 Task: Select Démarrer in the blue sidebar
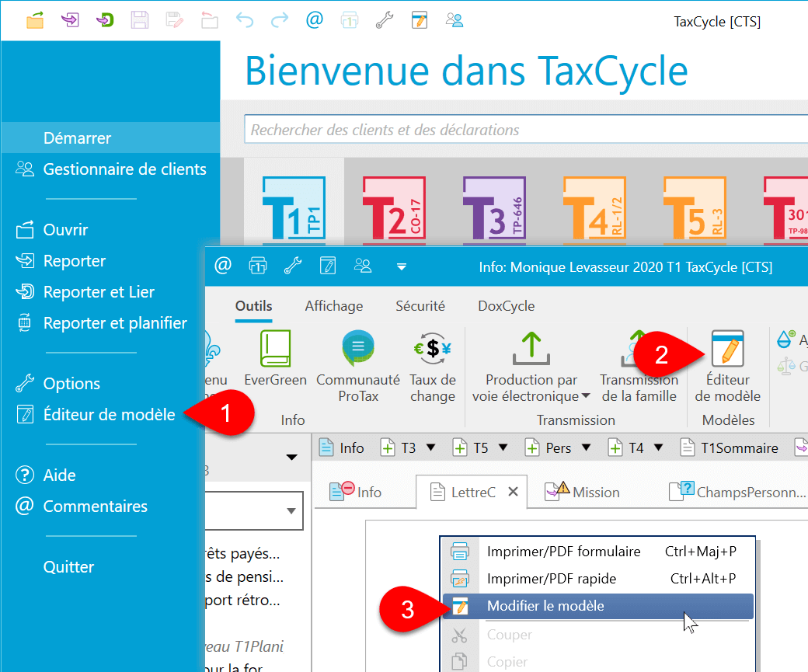(110, 138)
